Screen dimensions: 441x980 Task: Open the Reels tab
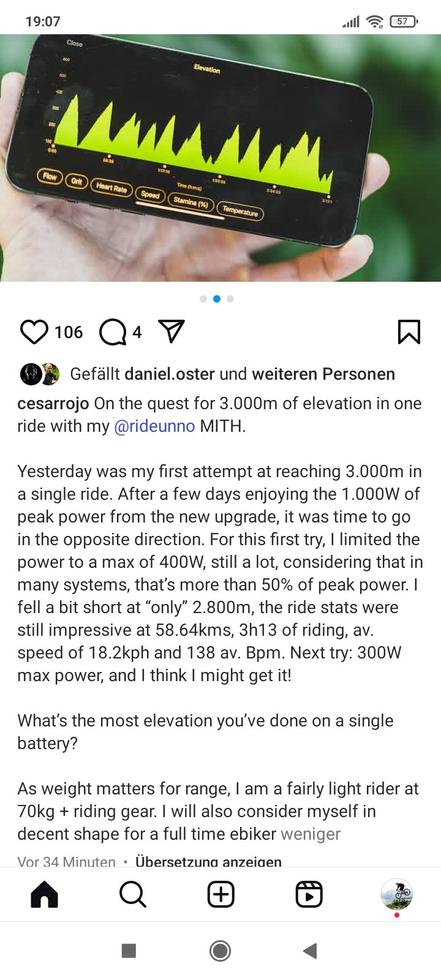tap(309, 895)
